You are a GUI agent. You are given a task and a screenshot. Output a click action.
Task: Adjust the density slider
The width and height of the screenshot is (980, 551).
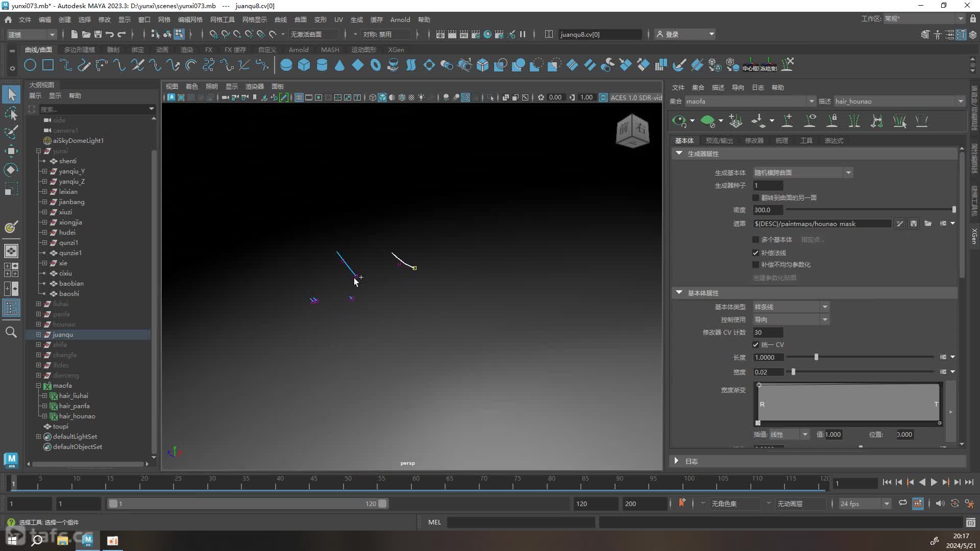coord(953,210)
